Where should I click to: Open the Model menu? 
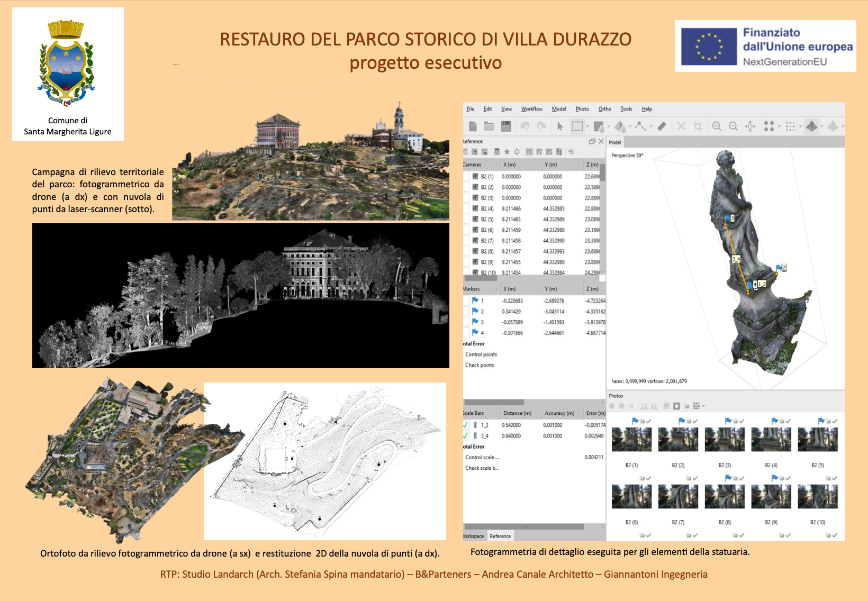pyautogui.click(x=559, y=109)
